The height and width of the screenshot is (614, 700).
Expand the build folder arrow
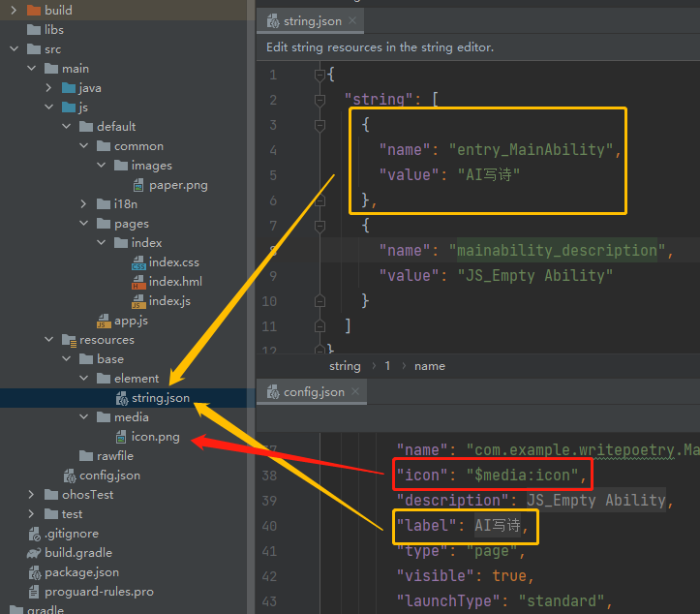tap(14, 10)
